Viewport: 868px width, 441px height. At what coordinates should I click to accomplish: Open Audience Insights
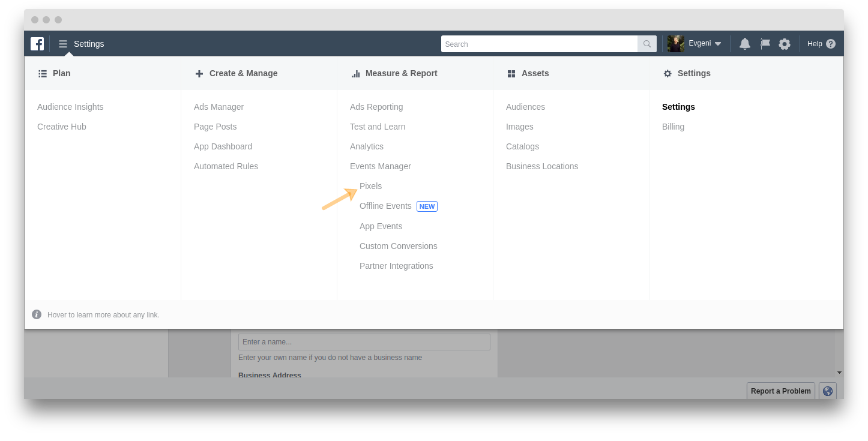[x=70, y=107]
